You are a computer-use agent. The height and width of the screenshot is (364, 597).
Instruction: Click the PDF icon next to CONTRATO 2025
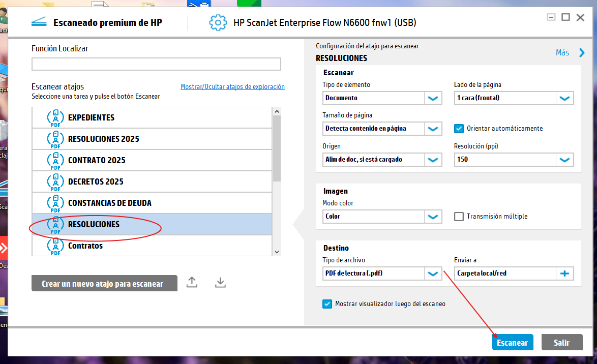[55, 160]
